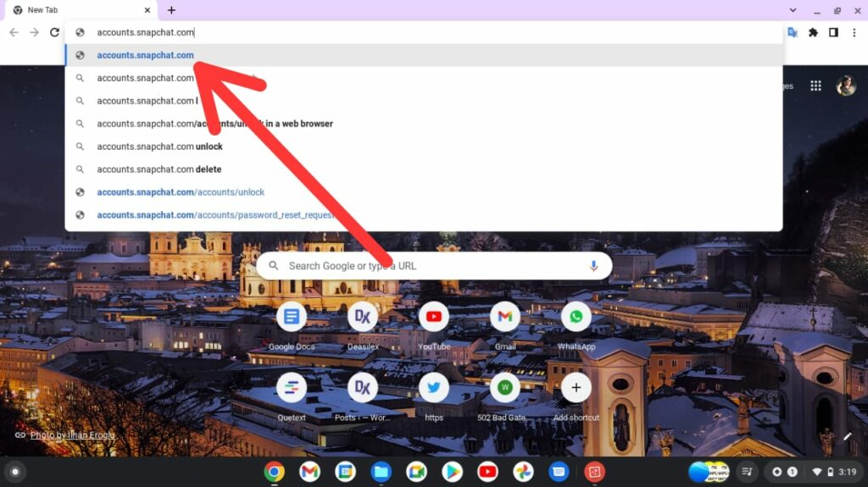
Task: Open Google Meet from the shelf
Action: tap(416, 472)
